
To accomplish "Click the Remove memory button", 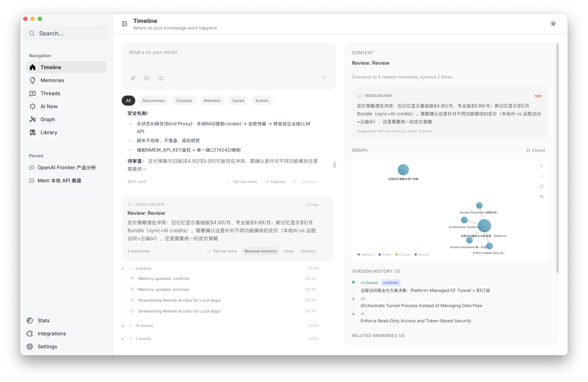I will 260,251.
